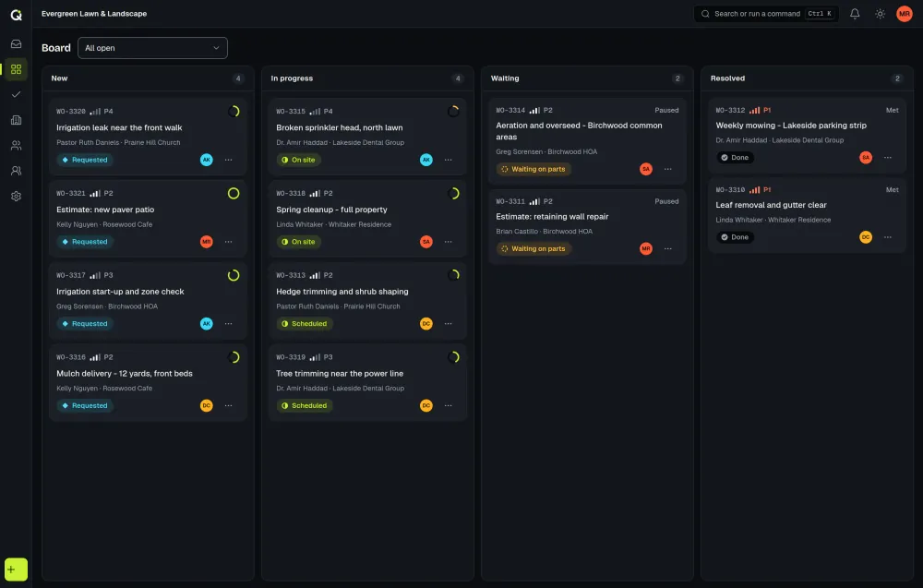The image size is (923, 588).
Task: Open the inbox icon in sidebar
Action: pos(16,43)
